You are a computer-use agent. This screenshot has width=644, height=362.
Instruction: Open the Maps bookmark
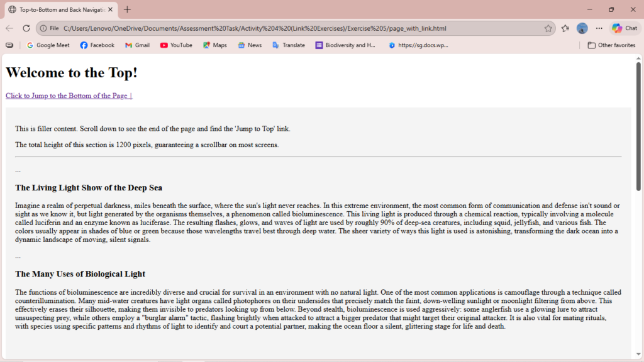coord(214,45)
